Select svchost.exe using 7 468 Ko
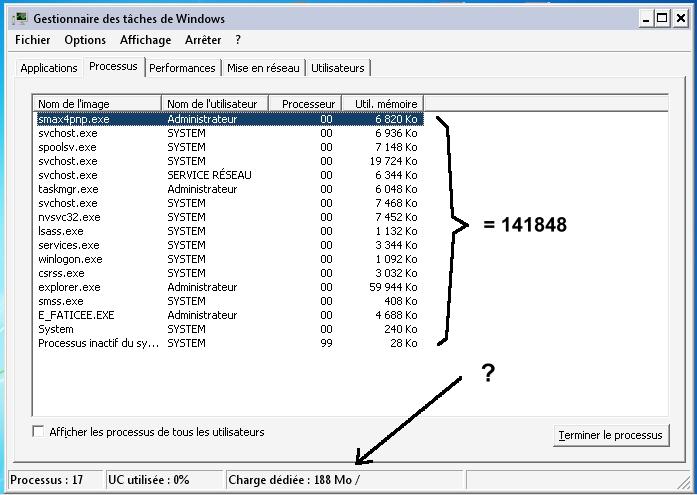This screenshot has height=495, width=697. pyautogui.click(x=229, y=203)
